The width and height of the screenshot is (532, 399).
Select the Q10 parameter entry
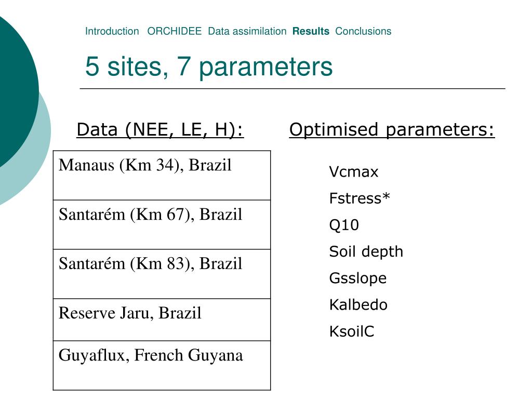pos(344,225)
